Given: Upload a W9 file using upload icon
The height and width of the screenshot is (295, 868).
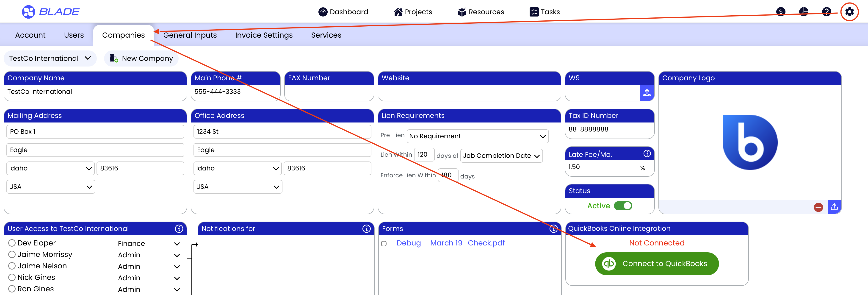Looking at the screenshot, I should pos(647,93).
